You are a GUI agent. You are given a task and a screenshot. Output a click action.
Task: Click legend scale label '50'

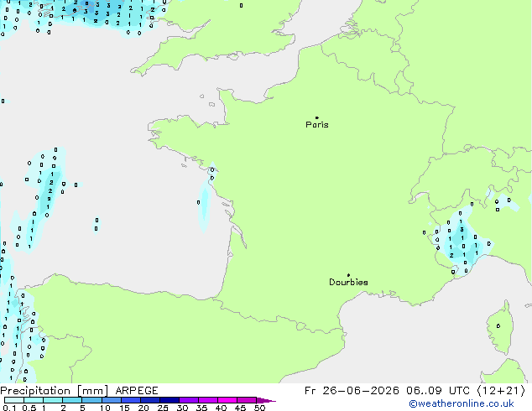point(259,408)
